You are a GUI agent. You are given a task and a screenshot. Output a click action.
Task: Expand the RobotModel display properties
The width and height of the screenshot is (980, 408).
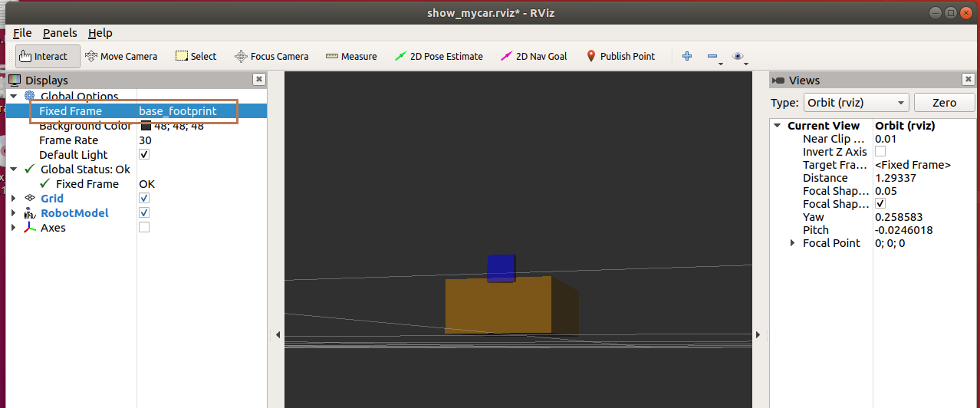[14, 212]
